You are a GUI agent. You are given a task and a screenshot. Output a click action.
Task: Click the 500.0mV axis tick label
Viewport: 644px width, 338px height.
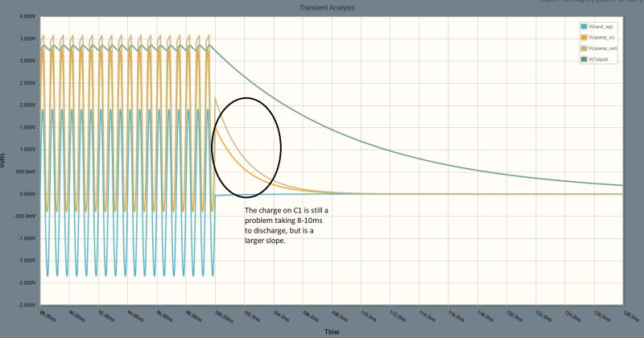(27, 171)
